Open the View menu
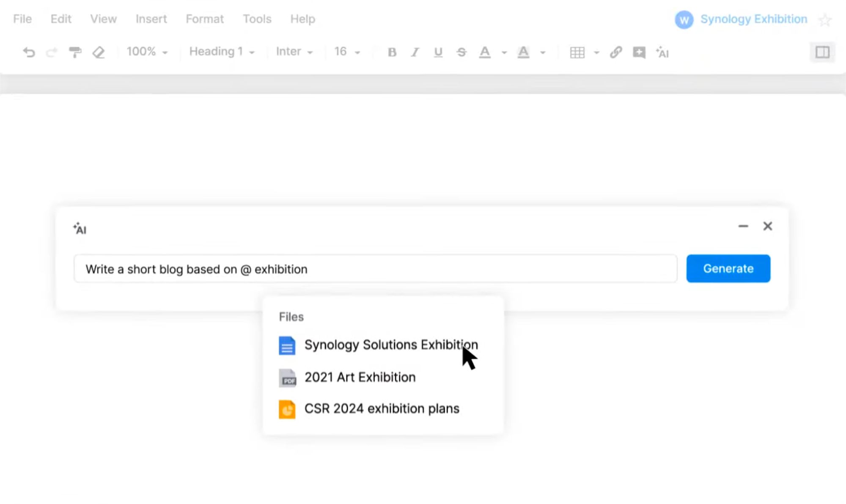 [103, 19]
